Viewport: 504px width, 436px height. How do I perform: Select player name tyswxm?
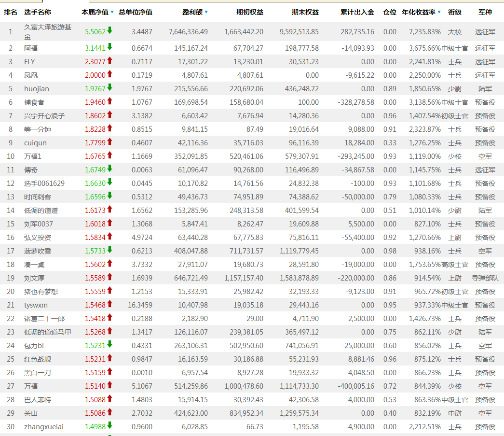point(36,305)
